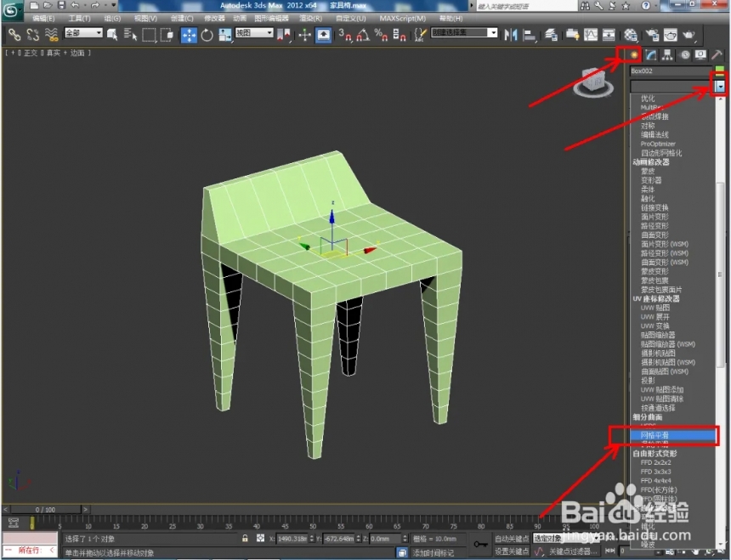Toggle Spinner Snap button
The image size is (731, 560).
[x=399, y=35]
